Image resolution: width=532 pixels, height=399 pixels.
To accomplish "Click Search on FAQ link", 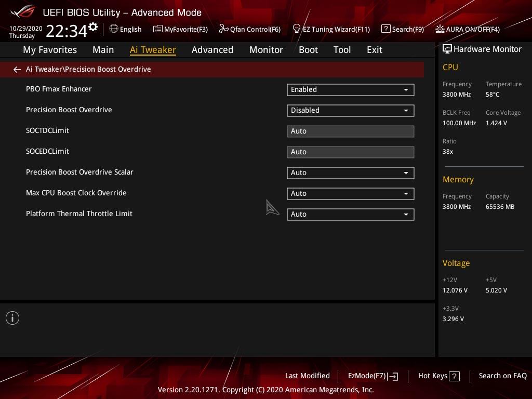I will point(503,376).
